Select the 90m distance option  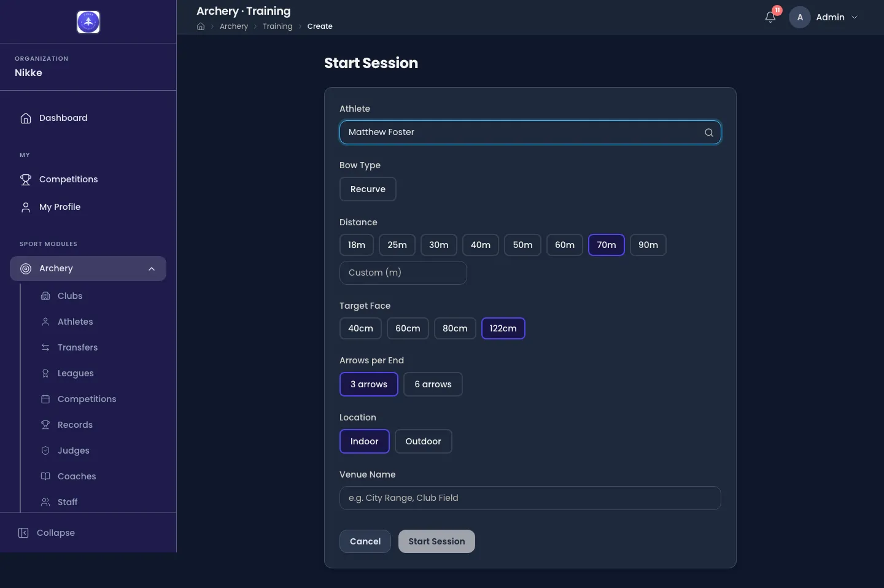coord(648,245)
